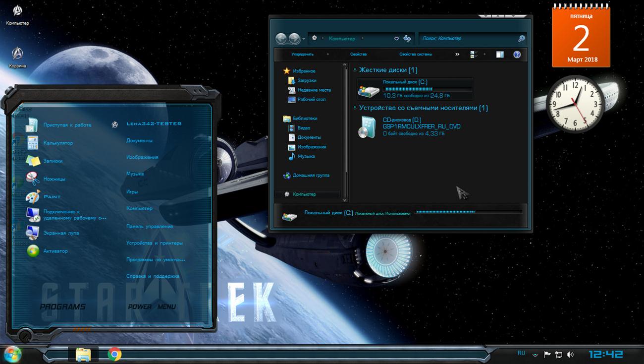
Task: Click Свойства системы in the toolbar
Action: click(x=416, y=54)
